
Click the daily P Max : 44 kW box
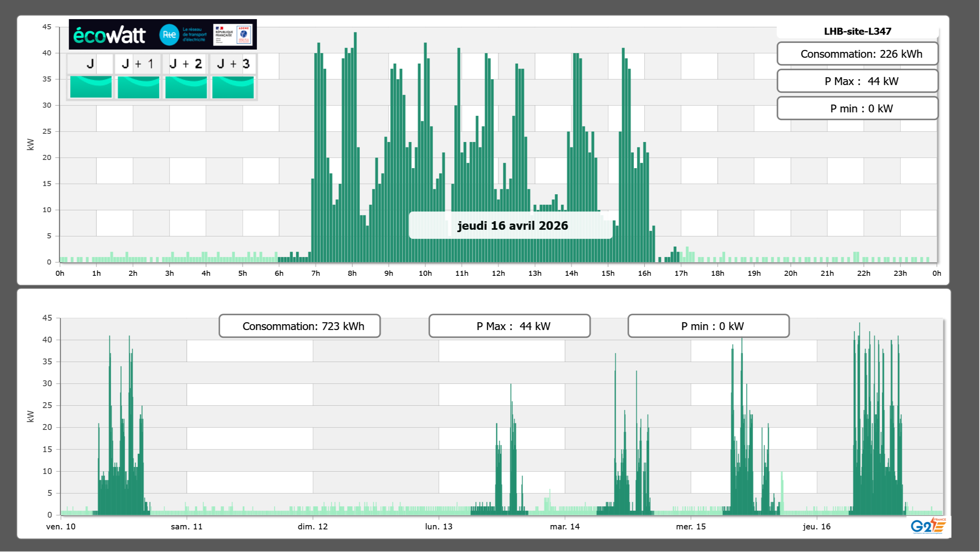[857, 81]
